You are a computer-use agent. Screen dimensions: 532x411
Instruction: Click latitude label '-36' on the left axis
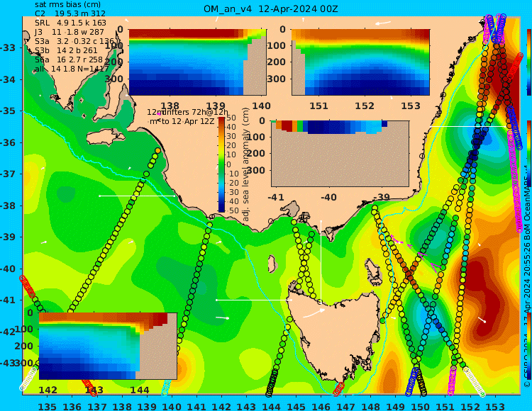pos(8,142)
